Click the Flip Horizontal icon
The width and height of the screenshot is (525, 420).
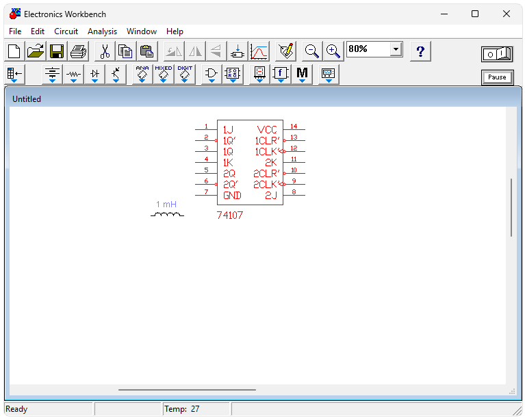click(x=195, y=51)
